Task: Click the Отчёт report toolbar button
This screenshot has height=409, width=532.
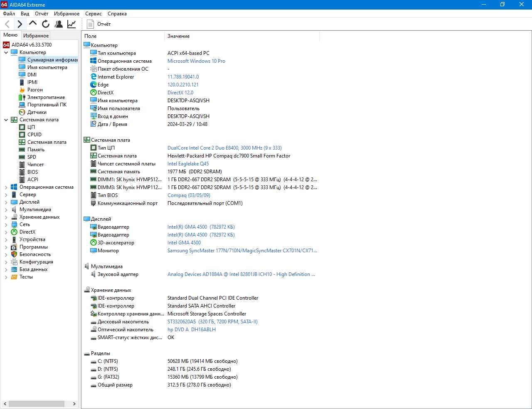Action: tap(99, 24)
